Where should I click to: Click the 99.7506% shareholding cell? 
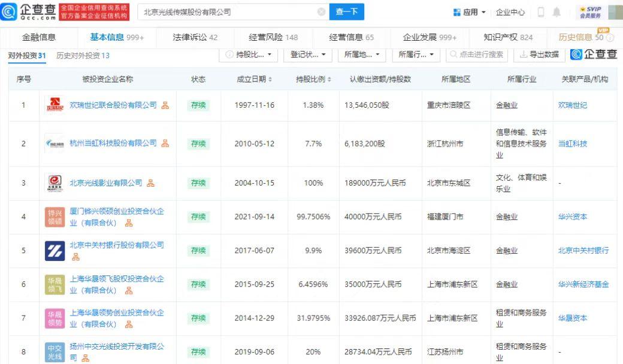tap(313, 217)
